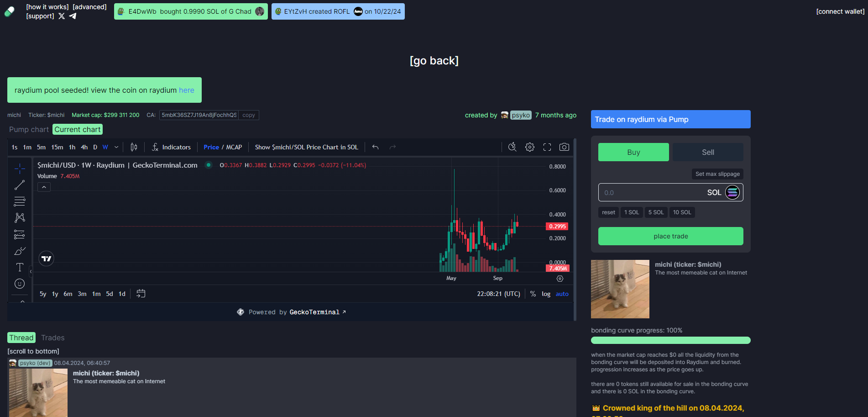
Task: Create an alert using the clock icon
Action: point(512,147)
